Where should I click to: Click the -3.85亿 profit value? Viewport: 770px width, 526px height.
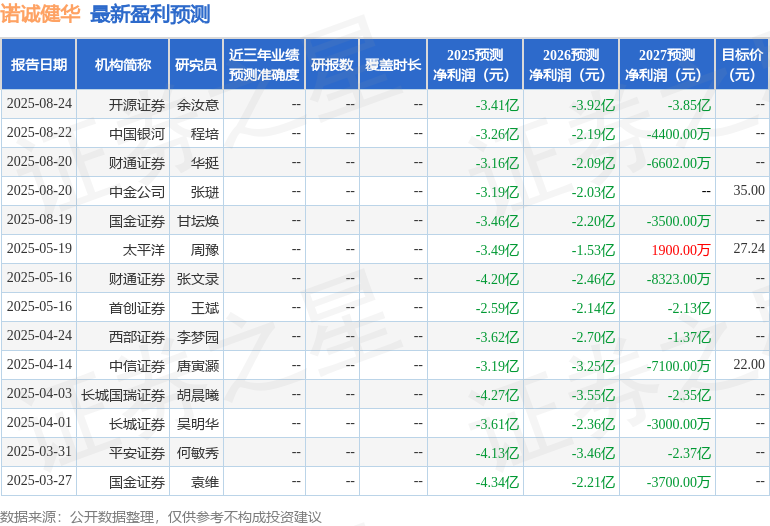[x=689, y=105]
